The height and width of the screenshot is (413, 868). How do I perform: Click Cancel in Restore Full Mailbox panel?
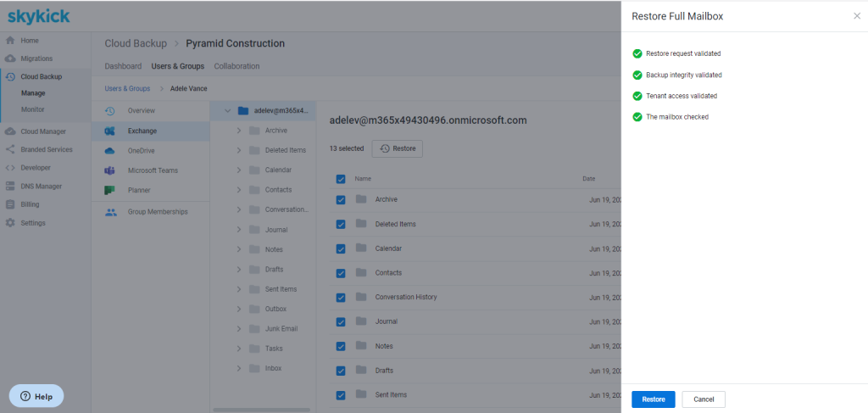tap(704, 399)
